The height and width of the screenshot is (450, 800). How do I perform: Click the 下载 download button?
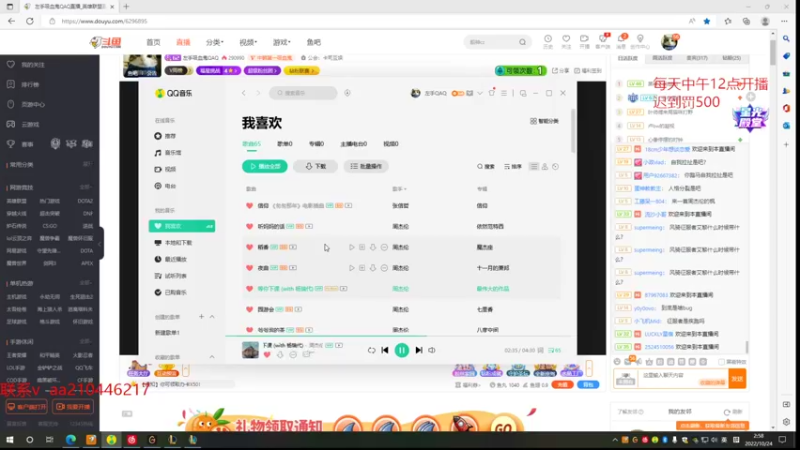coord(315,166)
